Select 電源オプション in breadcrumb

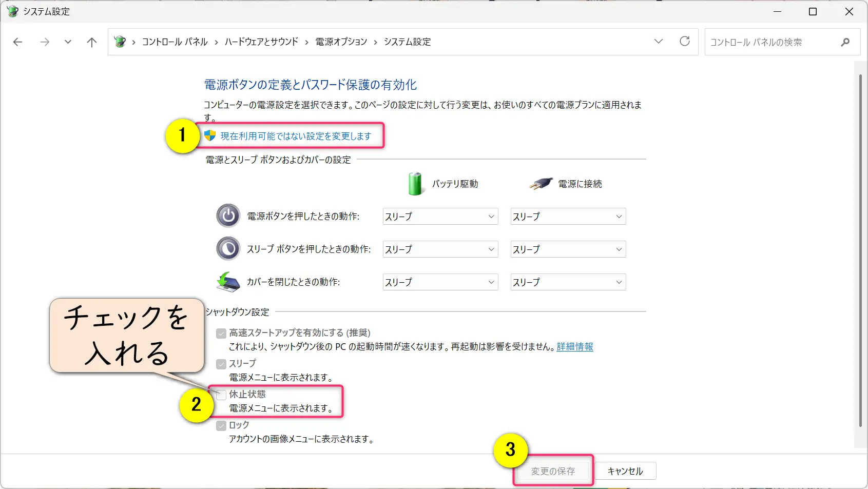(x=341, y=42)
